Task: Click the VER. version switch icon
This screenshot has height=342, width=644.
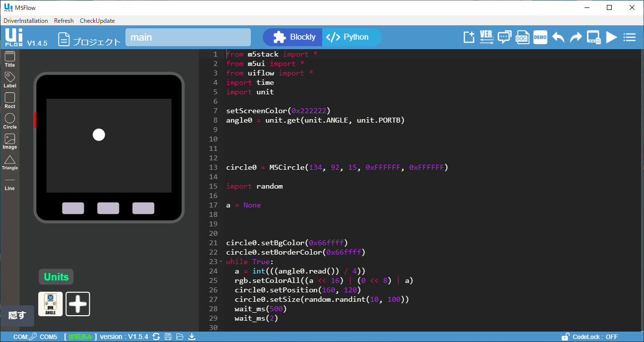Action: coord(486,37)
